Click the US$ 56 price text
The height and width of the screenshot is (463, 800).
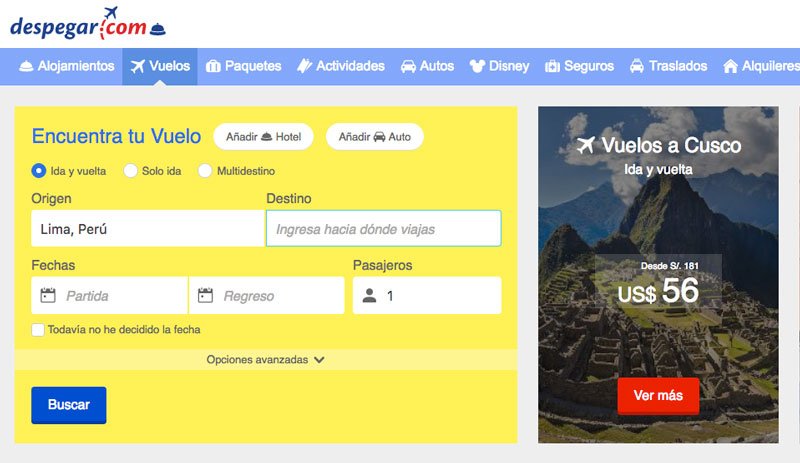(658, 291)
